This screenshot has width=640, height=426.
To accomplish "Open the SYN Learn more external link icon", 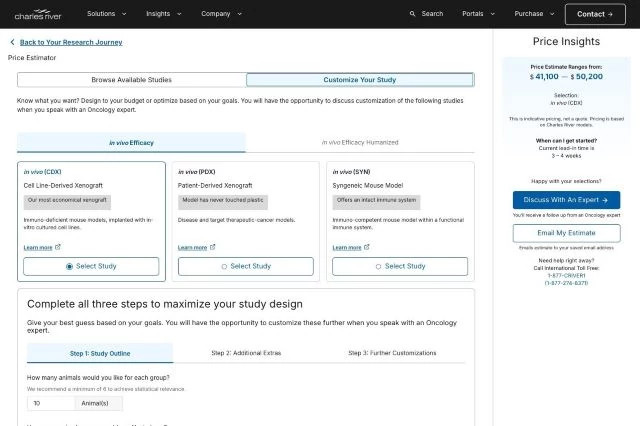I will point(367,247).
